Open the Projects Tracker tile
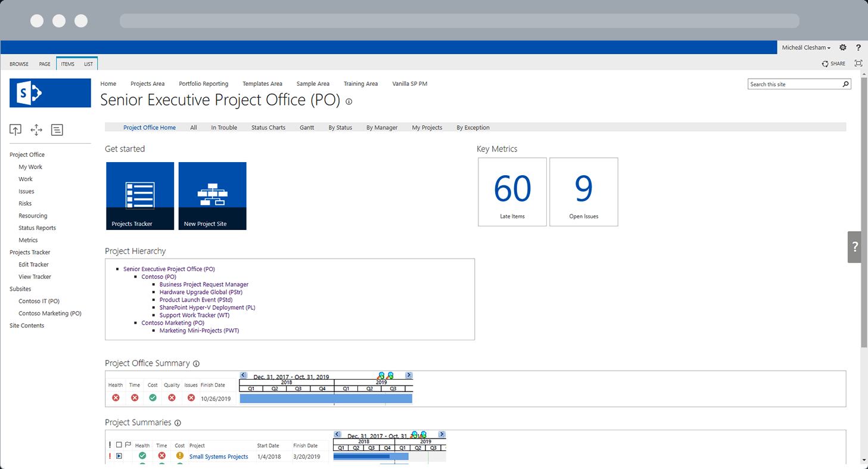 [140, 195]
